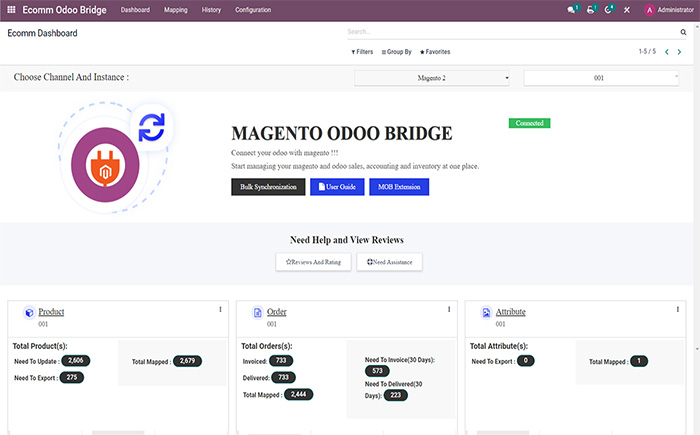The height and width of the screenshot is (435, 700).
Task: Click the Total Product(s): heading
Action: pos(40,346)
